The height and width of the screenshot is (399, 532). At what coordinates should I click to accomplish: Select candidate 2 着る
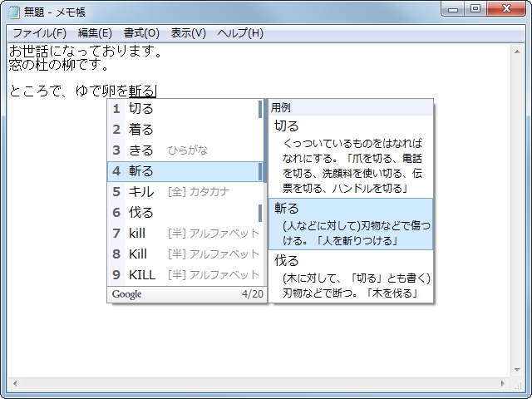[x=185, y=130]
